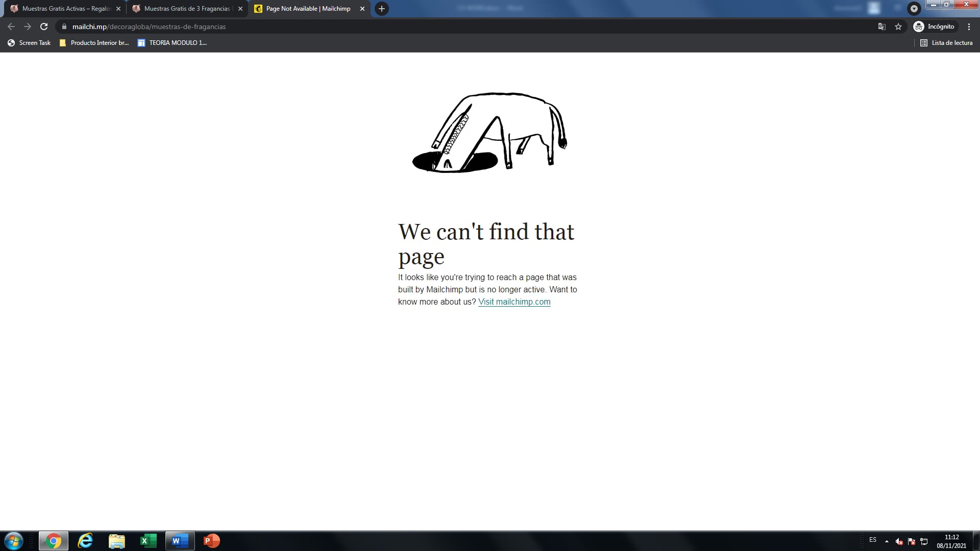Open the Incógnito profile indicator

pos(934,27)
